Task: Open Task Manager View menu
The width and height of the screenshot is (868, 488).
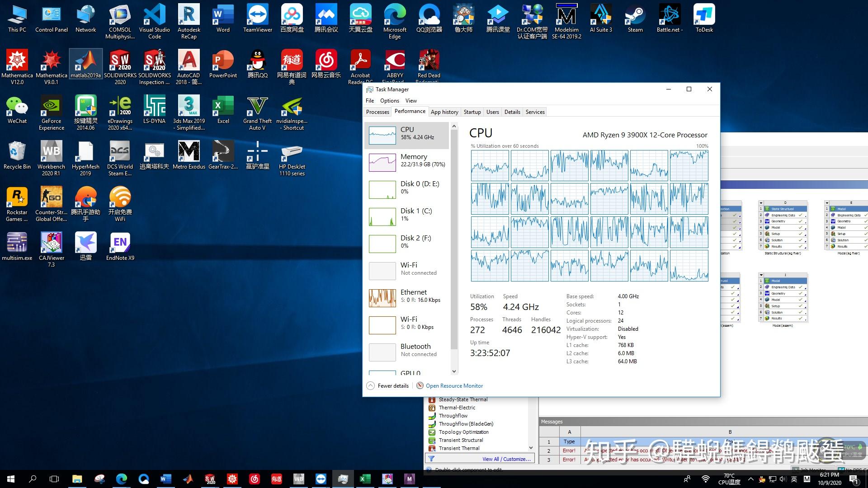Action: (411, 101)
